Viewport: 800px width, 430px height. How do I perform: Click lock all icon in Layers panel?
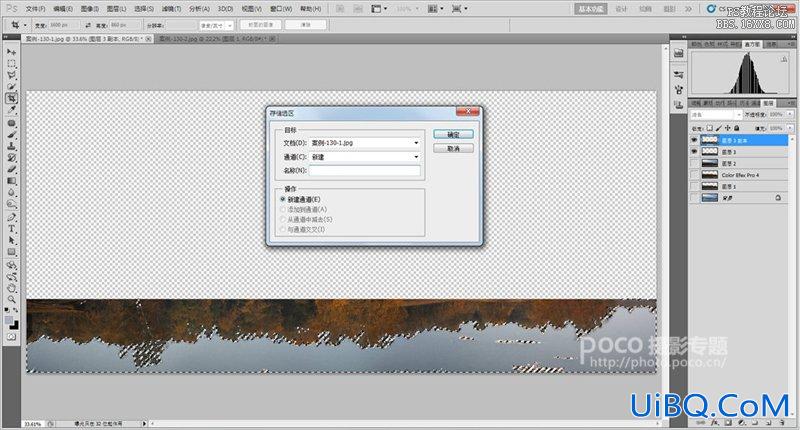point(737,128)
